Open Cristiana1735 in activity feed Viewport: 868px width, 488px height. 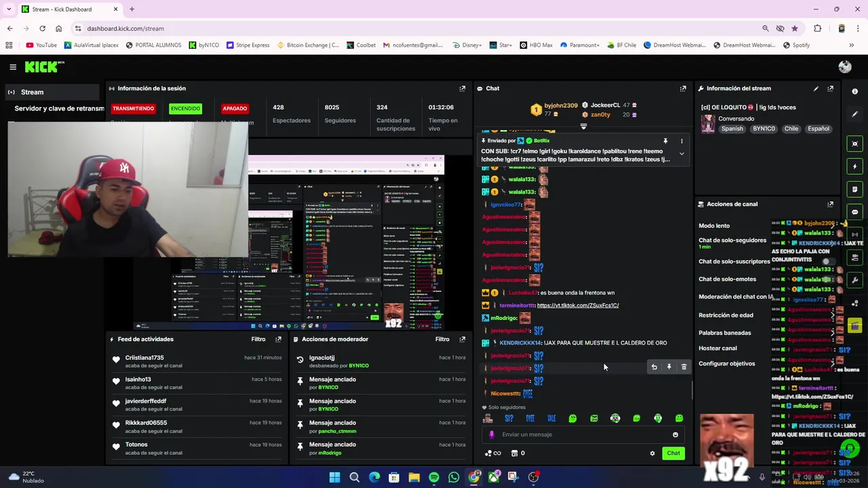click(144, 358)
